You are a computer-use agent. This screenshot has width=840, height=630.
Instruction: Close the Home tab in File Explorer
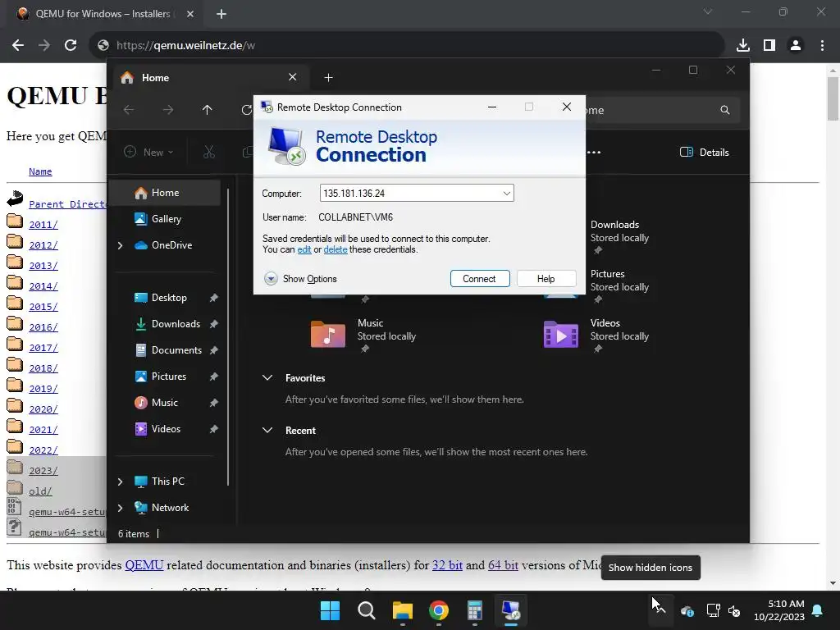click(293, 77)
